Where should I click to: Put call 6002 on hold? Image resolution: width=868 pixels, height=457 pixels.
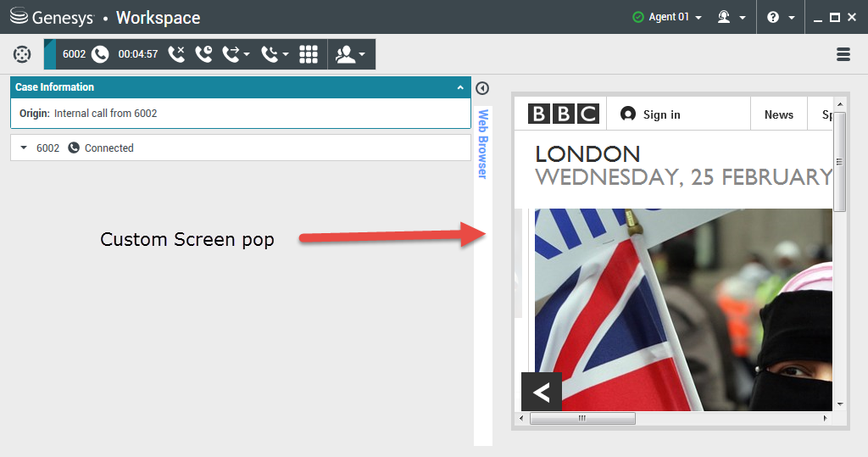tap(203, 54)
